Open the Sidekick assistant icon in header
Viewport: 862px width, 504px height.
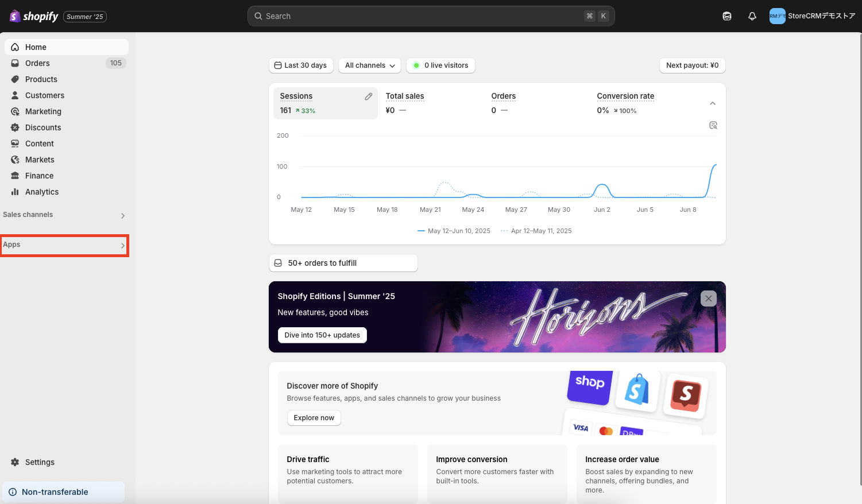[x=727, y=16]
